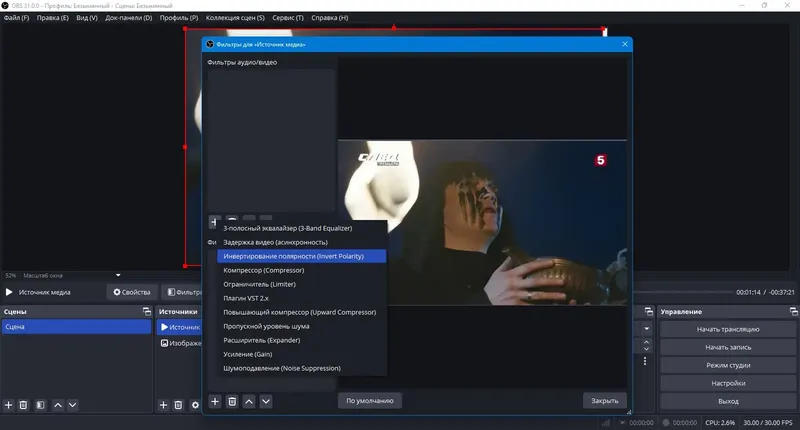This screenshot has width=800, height=430.
Task: Click video preview inside Filters dialog
Action: point(482,223)
